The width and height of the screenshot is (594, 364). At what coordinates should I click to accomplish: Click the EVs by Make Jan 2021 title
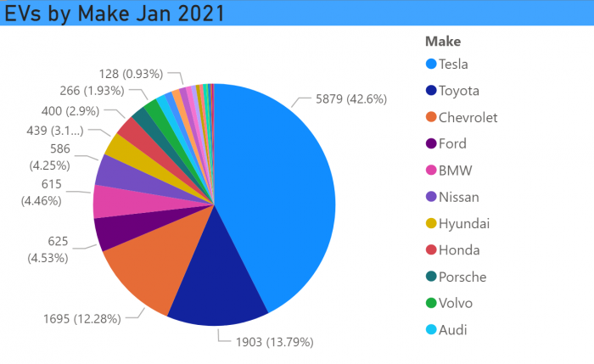[x=115, y=14]
